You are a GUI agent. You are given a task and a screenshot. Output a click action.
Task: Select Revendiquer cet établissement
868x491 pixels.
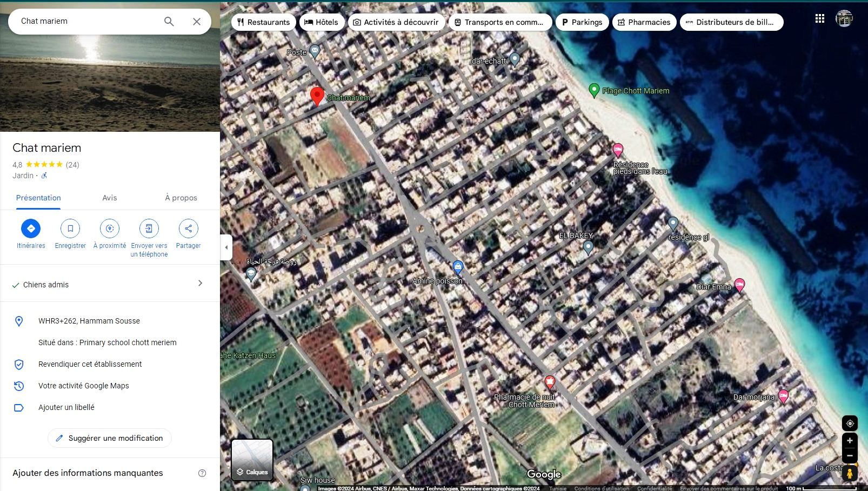pos(90,364)
